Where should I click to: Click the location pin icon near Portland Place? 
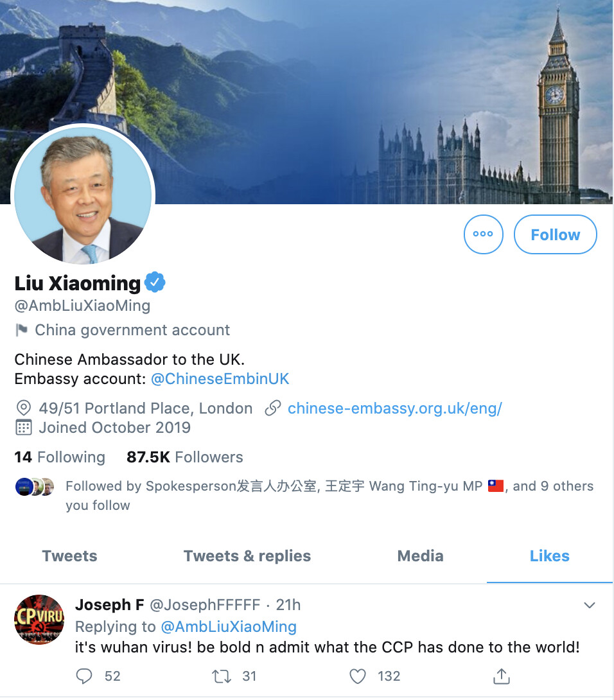point(23,408)
